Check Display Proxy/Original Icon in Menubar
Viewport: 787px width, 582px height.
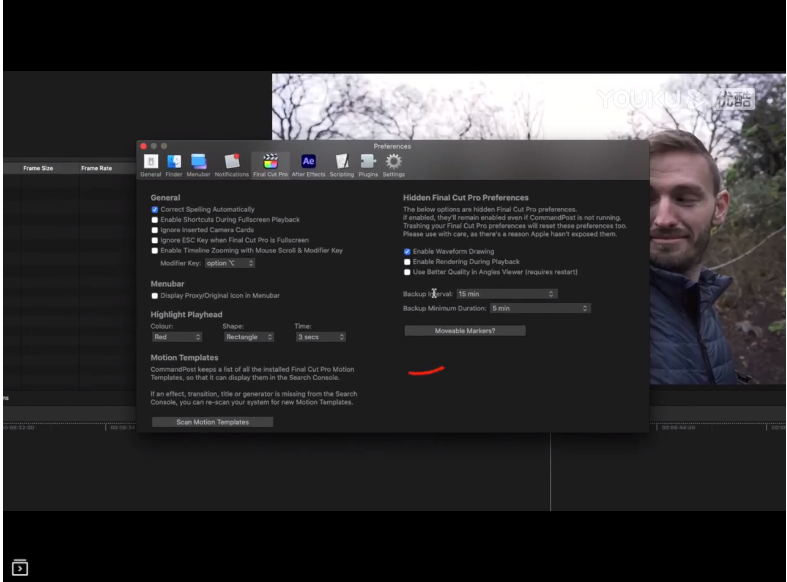pos(155,296)
